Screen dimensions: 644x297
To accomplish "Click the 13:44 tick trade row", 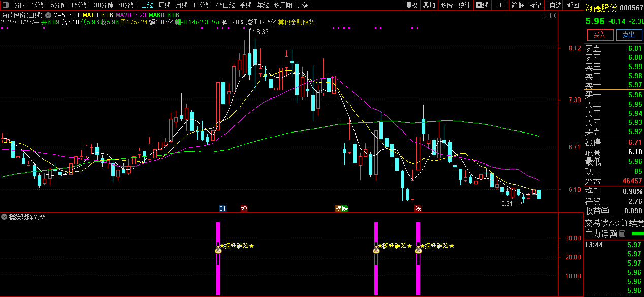I will pyautogui.click(x=614, y=245).
